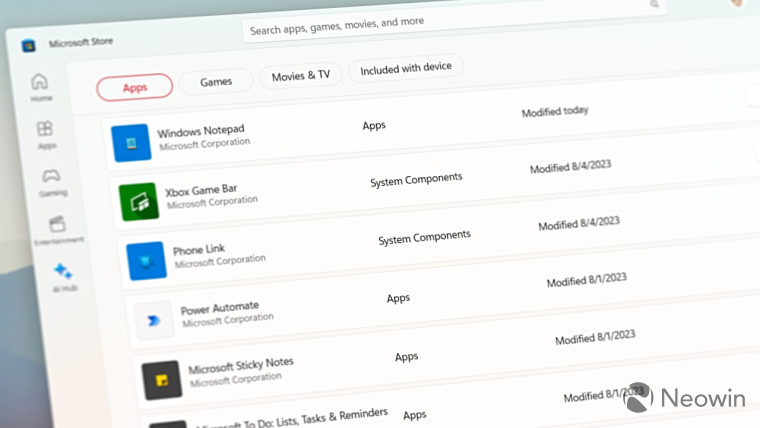Image resolution: width=760 pixels, height=428 pixels.
Task: Click the Power Automate app icon
Action: [153, 319]
